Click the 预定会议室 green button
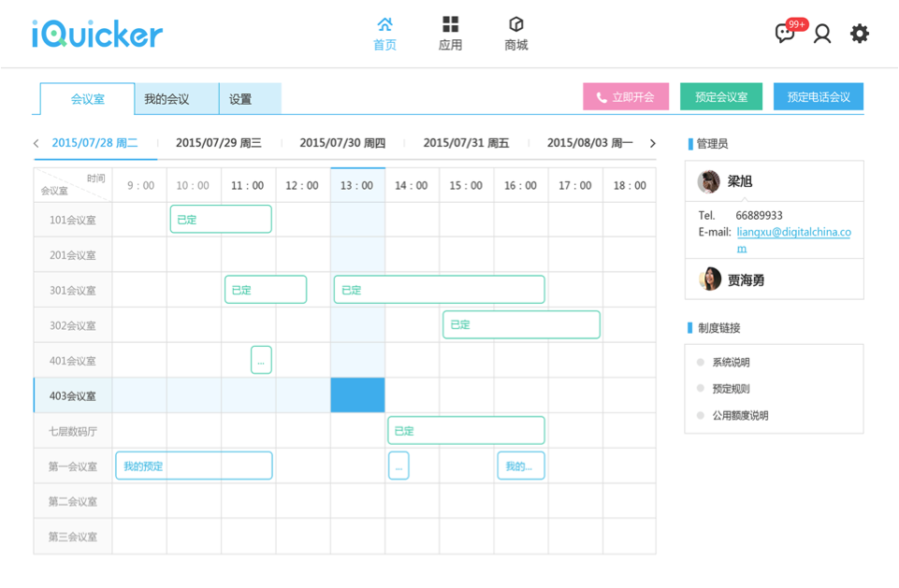This screenshot has height=588, width=899. point(720,97)
